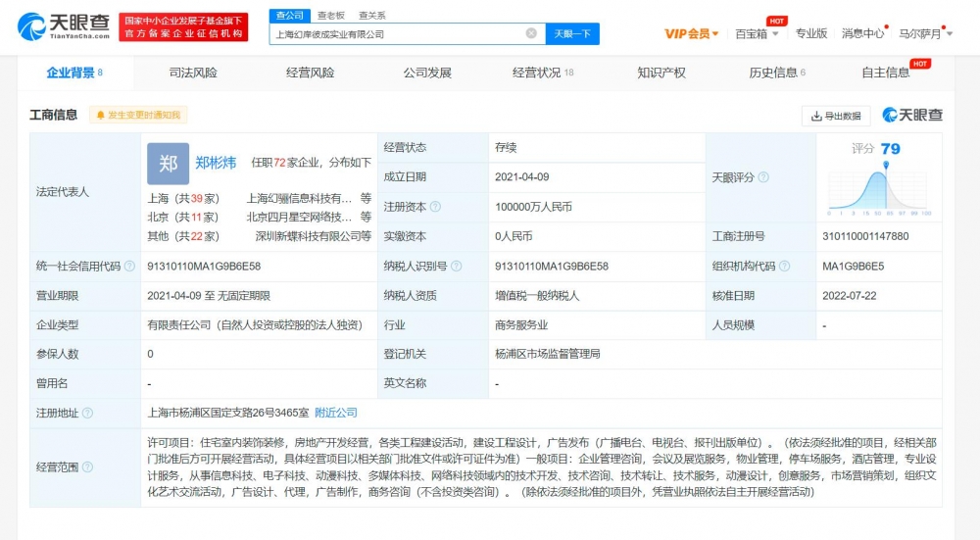
Task: Click the 100000万人民币 registered capital value
Action: (533, 207)
